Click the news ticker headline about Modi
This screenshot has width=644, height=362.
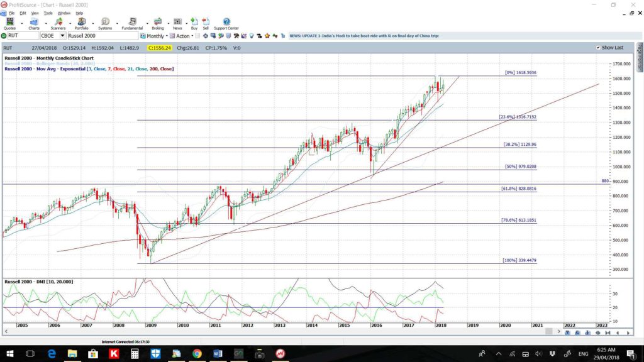click(364, 36)
